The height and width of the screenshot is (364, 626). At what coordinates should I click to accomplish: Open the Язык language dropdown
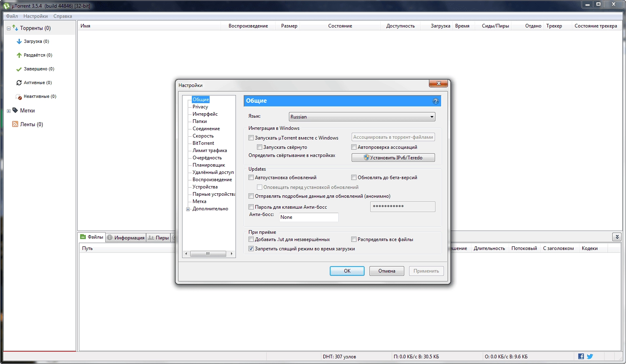point(362,117)
